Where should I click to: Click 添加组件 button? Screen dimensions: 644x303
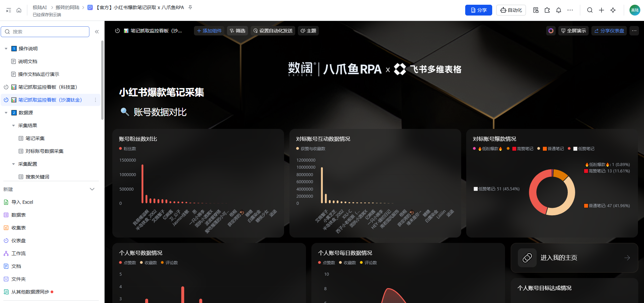tap(209, 31)
